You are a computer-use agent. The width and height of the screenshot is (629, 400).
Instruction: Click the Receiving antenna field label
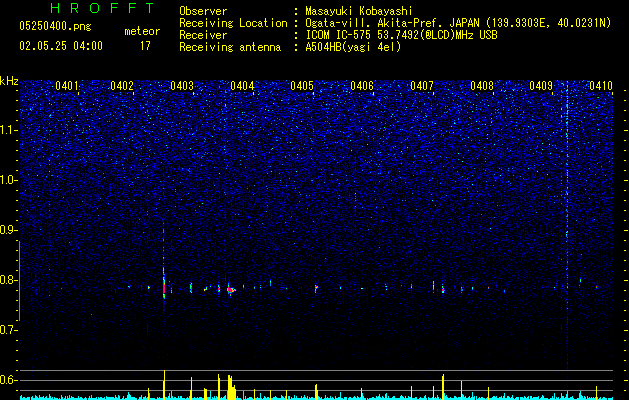[x=230, y=47]
